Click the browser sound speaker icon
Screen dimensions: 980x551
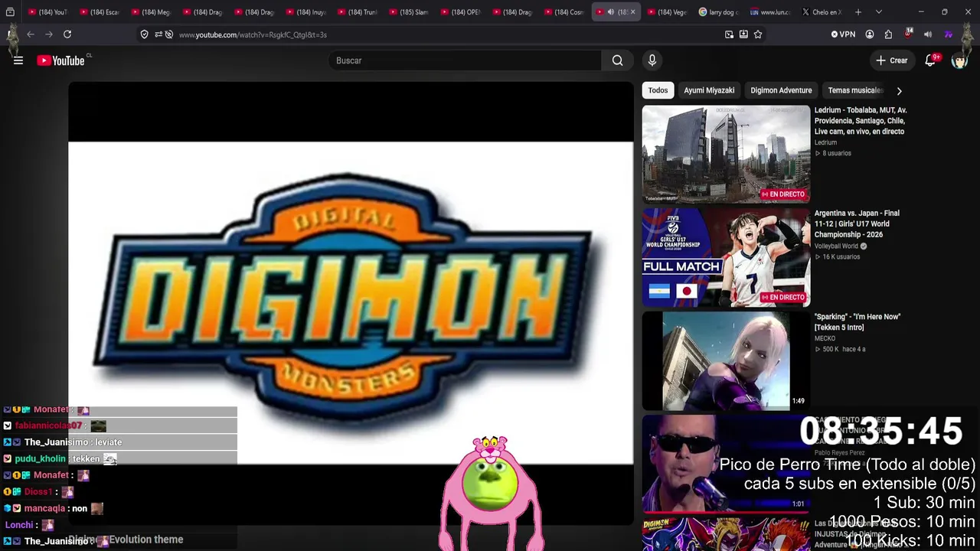tap(928, 34)
